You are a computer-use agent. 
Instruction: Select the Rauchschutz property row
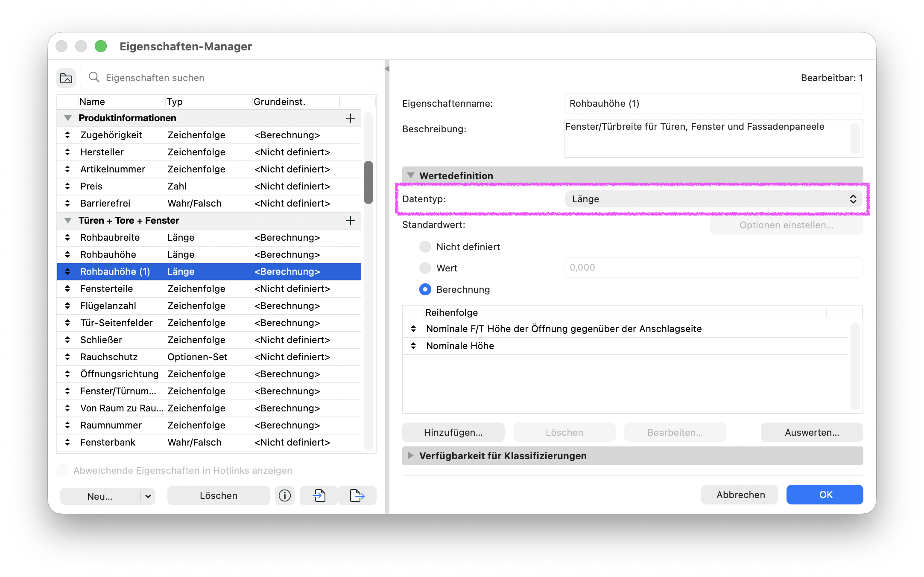click(209, 357)
